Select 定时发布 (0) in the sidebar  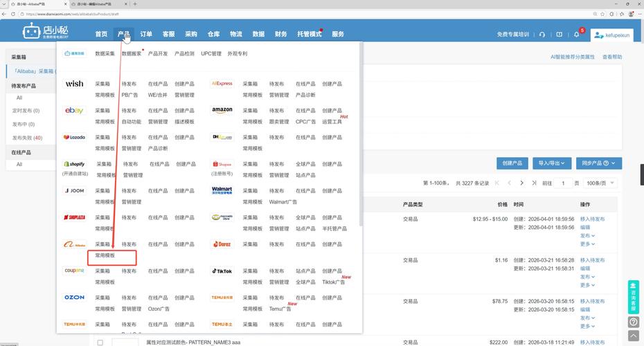(26, 111)
